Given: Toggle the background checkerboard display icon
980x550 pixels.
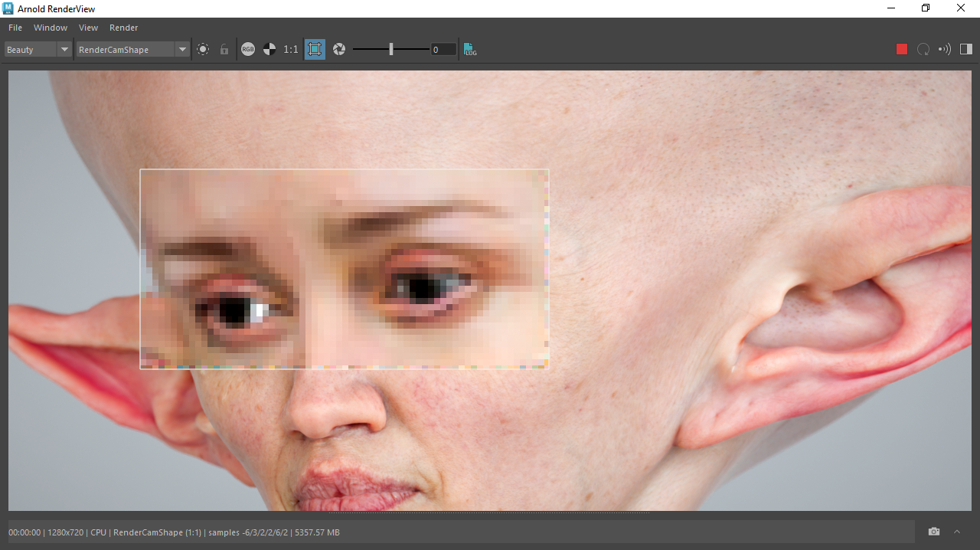Looking at the screenshot, I should (269, 49).
